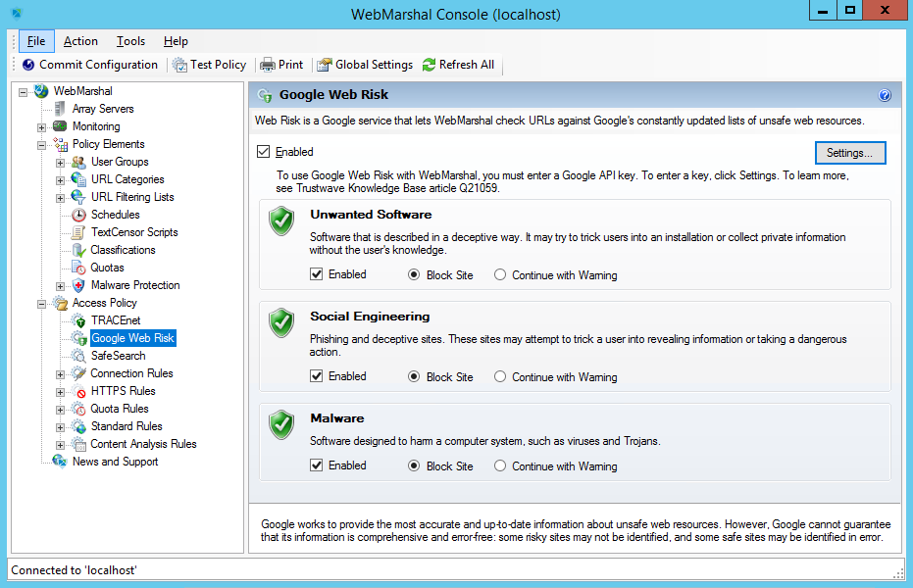The height and width of the screenshot is (588, 913).
Task: Click the Test Policy toolbar icon
Action: [180, 65]
